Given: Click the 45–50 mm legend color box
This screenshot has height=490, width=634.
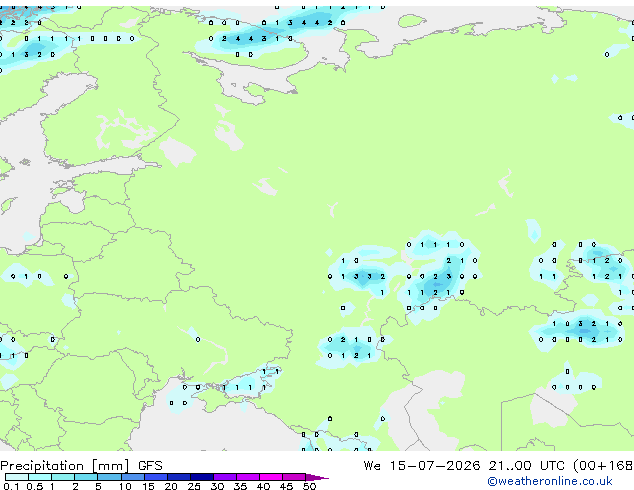Looking at the screenshot, I should 294,477.
